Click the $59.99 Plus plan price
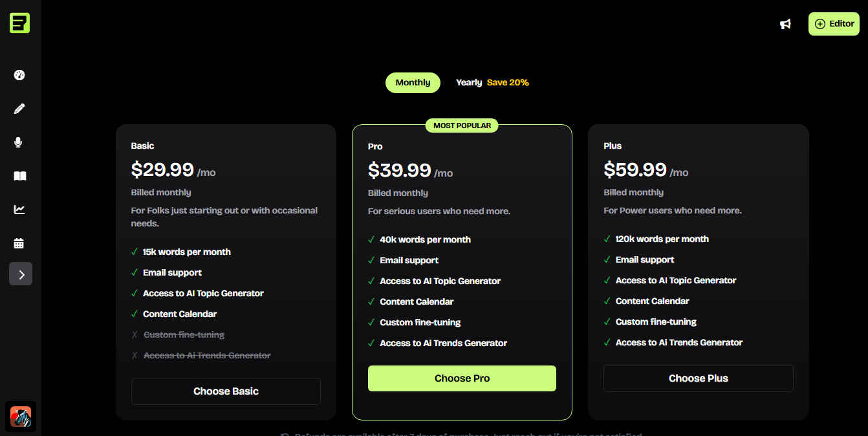The image size is (868, 436). tap(635, 169)
